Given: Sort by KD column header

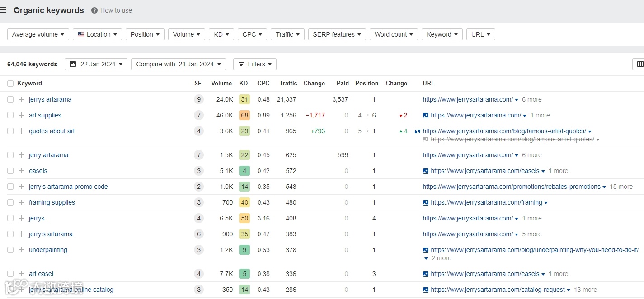Looking at the screenshot, I should point(244,84).
